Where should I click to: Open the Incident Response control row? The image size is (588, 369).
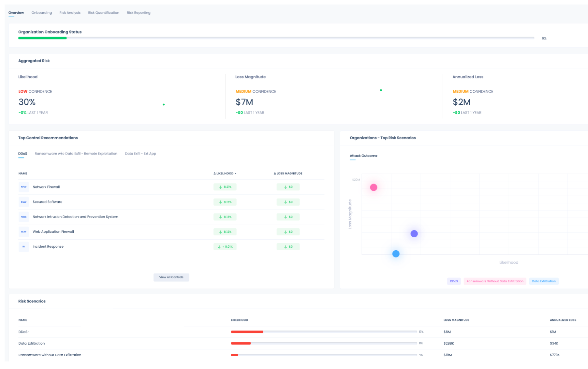pos(171,246)
